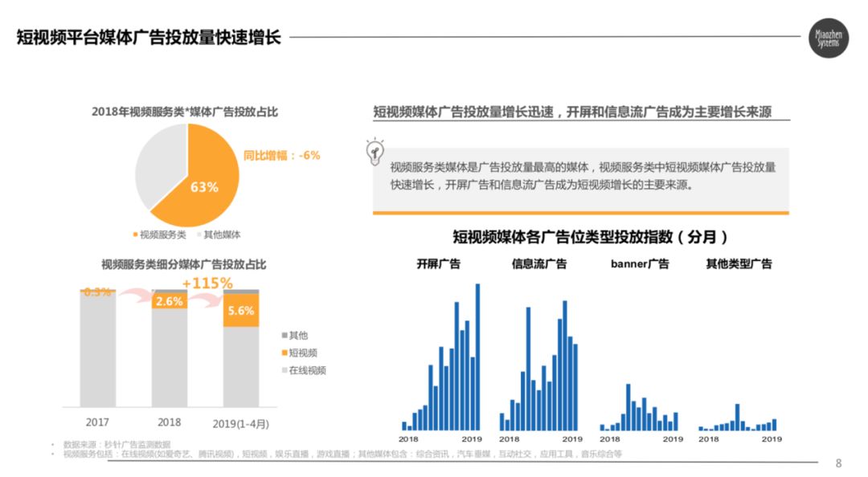Click the 2018 axis label under 开屏广告 chart
This screenshot has height=477, width=868.
[x=408, y=438]
